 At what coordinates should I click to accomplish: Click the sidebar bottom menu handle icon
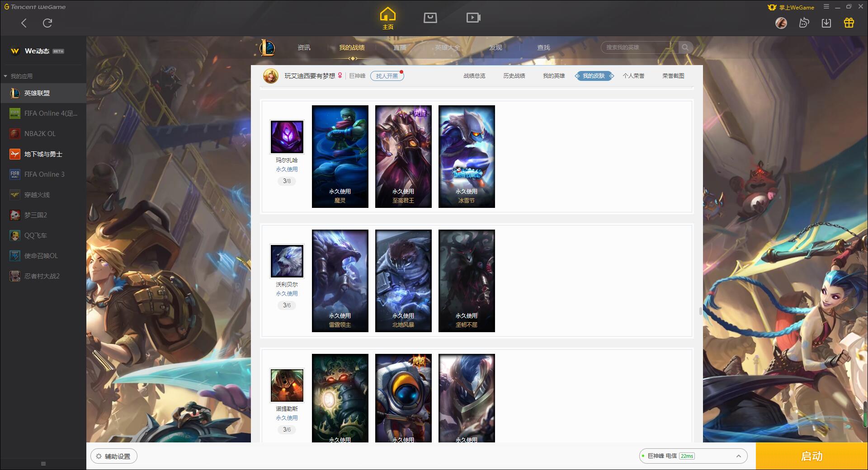click(43, 464)
